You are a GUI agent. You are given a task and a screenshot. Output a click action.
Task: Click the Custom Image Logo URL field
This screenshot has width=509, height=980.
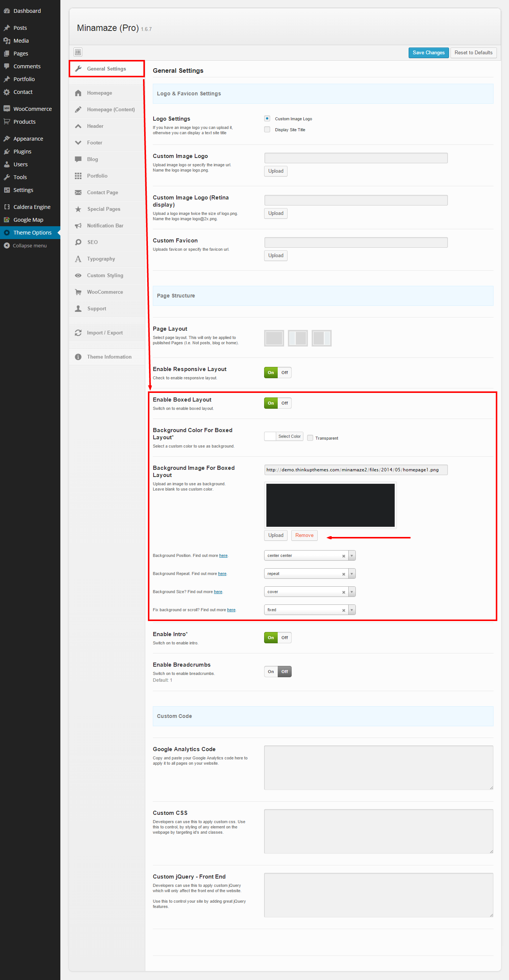pos(355,158)
